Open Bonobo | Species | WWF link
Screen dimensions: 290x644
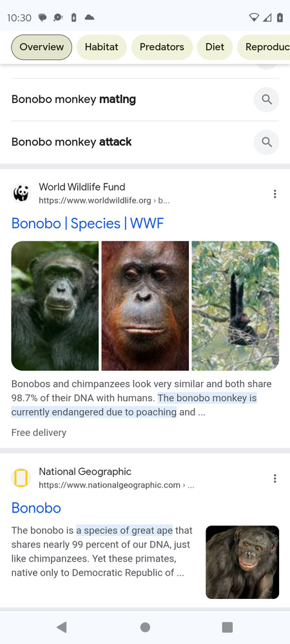pyautogui.click(x=88, y=223)
